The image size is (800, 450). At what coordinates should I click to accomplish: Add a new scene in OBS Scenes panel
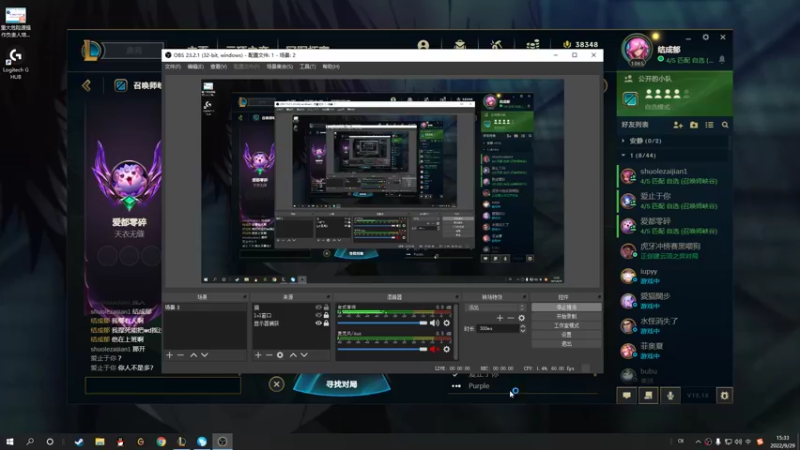(x=169, y=355)
